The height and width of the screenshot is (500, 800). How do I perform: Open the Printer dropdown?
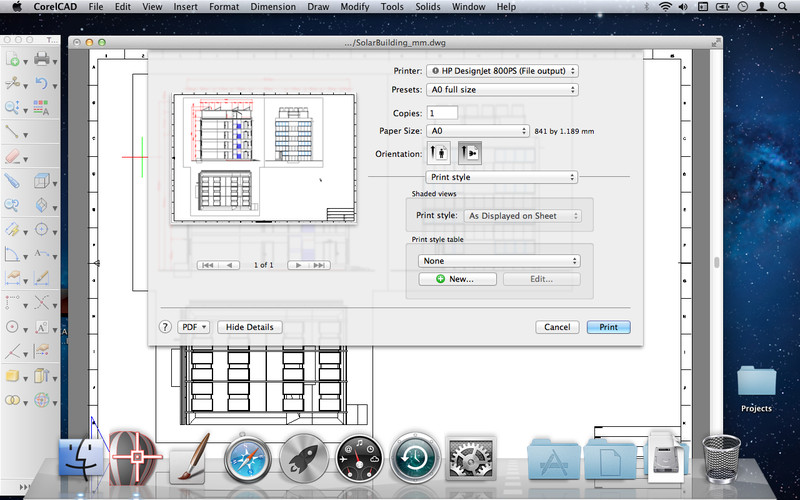[501, 71]
